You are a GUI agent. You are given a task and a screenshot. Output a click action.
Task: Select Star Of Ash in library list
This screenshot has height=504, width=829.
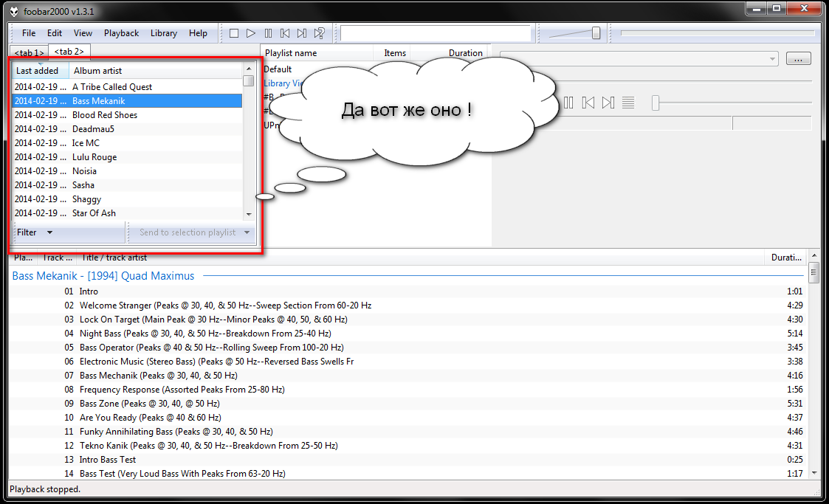click(127, 213)
